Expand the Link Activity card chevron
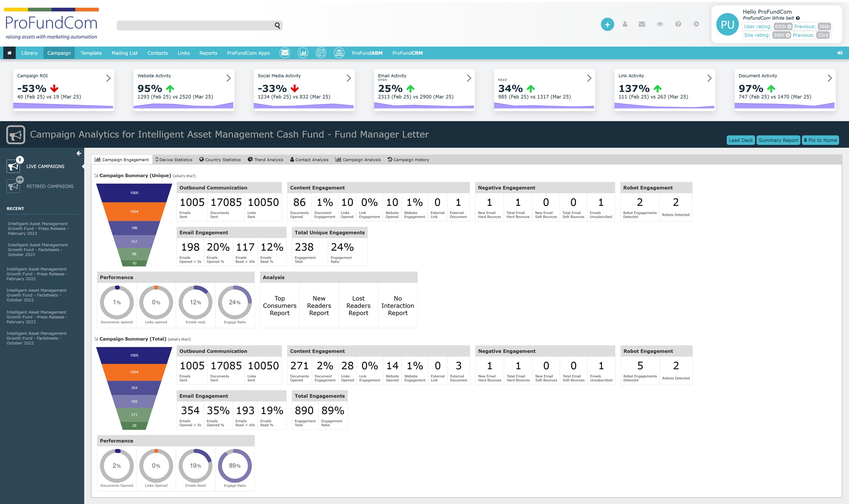 click(x=709, y=78)
